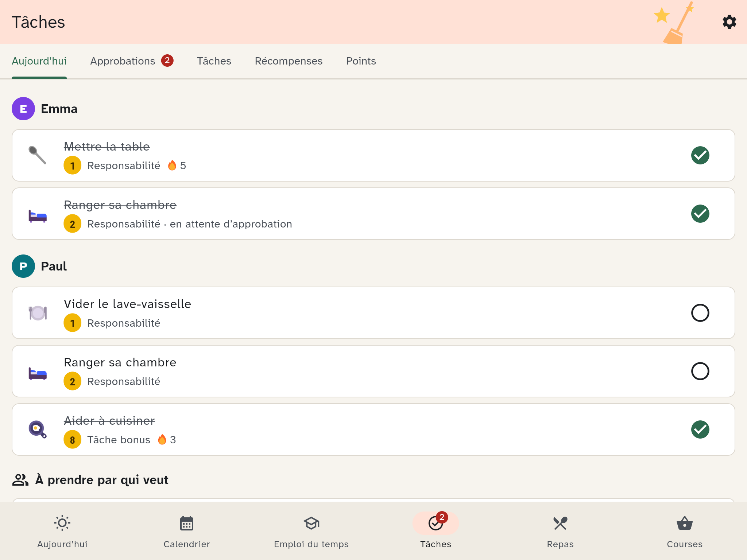
Task: Click the Tâche bonus label
Action: (119, 440)
